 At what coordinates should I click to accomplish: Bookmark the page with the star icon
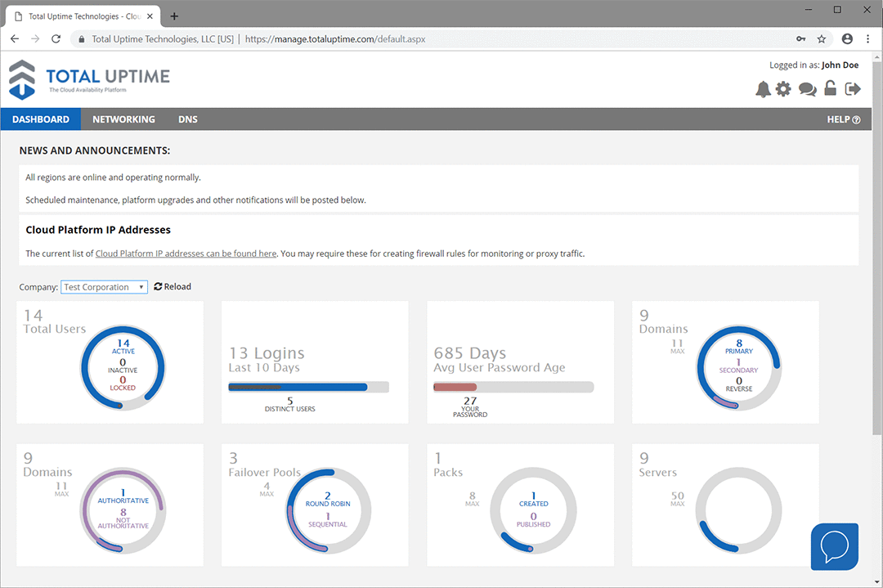[x=821, y=38]
